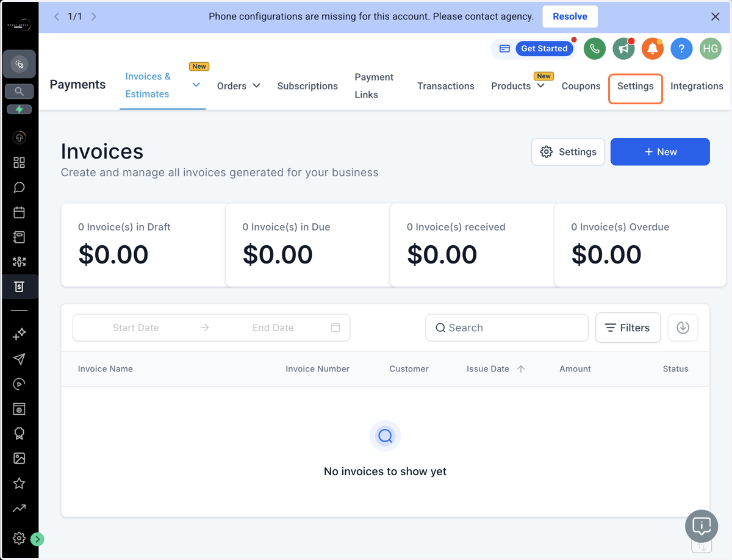The width and height of the screenshot is (732, 560).
Task: Open the media storage image icon
Action: pyautogui.click(x=19, y=458)
